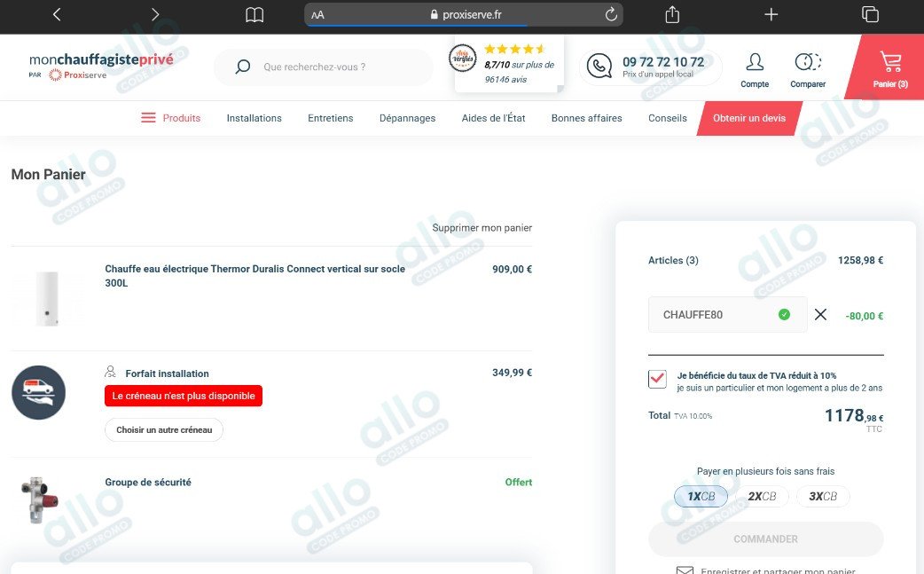The width and height of the screenshot is (924, 574).
Task: Click the 349,99 € installation price
Action: click(512, 373)
